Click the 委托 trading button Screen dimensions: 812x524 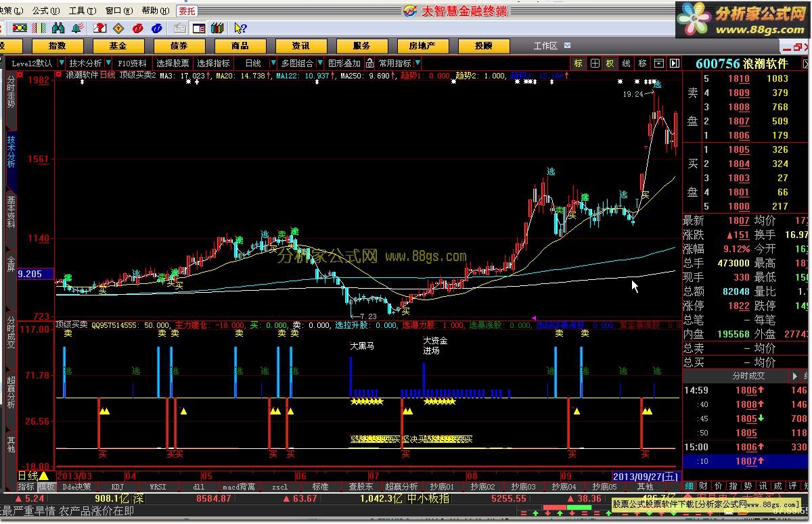coord(187,11)
